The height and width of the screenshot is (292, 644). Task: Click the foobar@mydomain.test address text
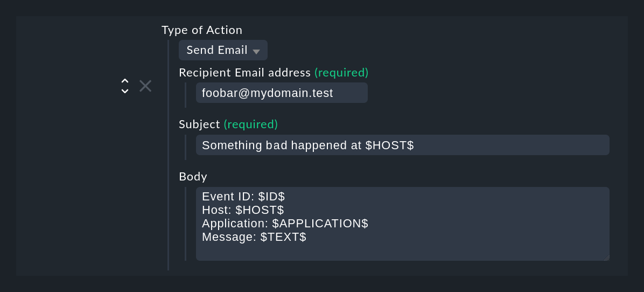coord(268,93)
